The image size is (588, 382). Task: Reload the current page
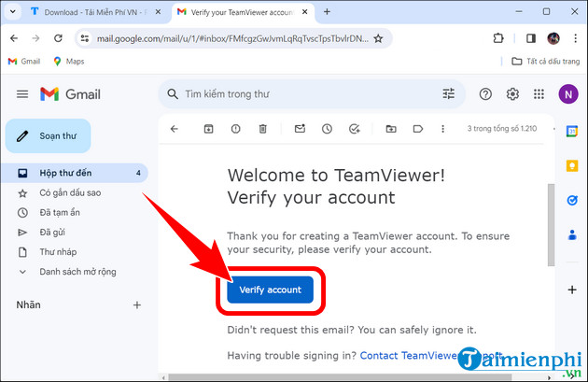[x=58, y=38]
